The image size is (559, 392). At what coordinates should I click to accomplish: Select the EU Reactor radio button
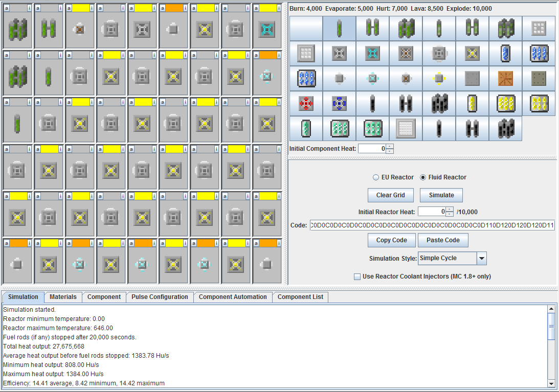[x=376, y=177]
